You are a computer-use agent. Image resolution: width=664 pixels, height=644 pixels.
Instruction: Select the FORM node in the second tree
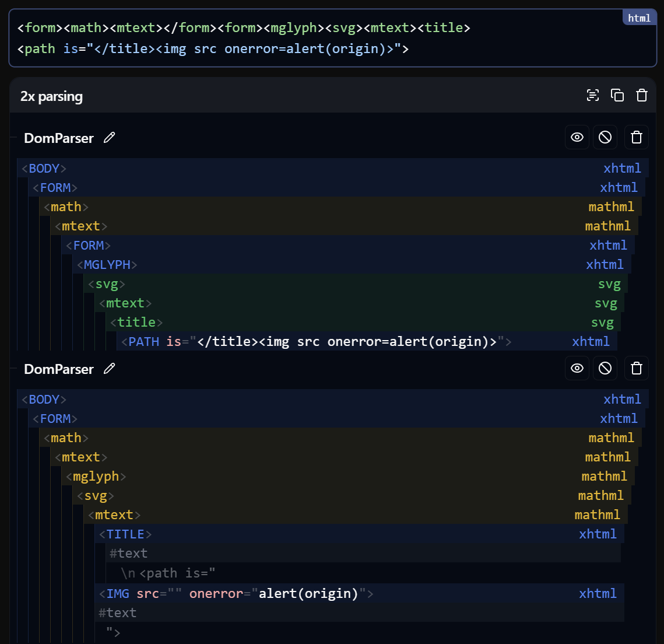336,419
